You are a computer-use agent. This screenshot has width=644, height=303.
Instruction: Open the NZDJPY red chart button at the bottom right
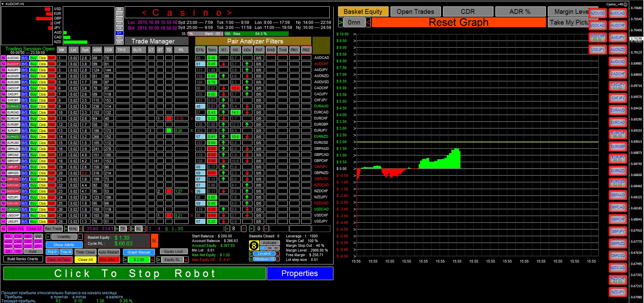click(618, 292)
